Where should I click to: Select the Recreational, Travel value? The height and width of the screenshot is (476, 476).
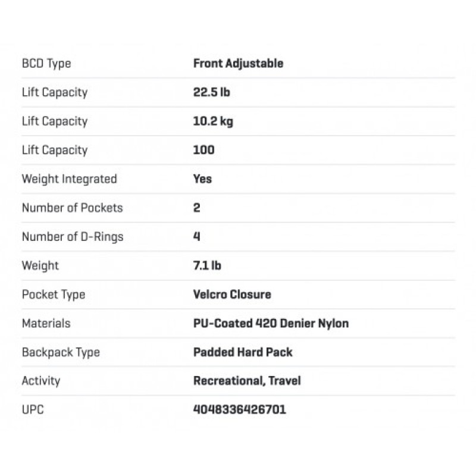point(247,381)
